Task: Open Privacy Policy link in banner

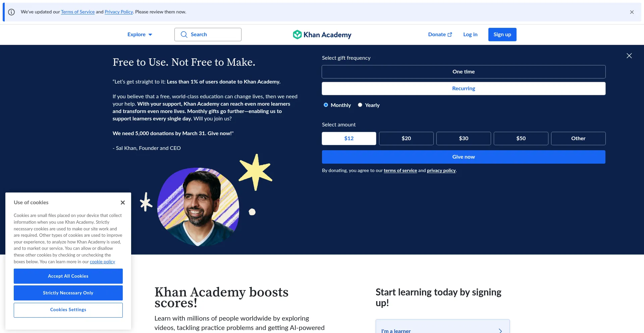Action: [119, 12]
